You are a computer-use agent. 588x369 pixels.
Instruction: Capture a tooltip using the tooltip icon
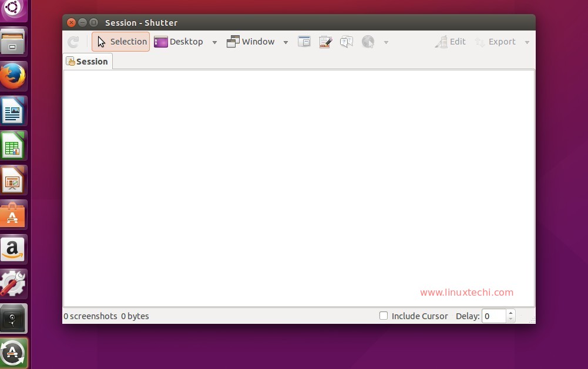click(x=346, y=41)
